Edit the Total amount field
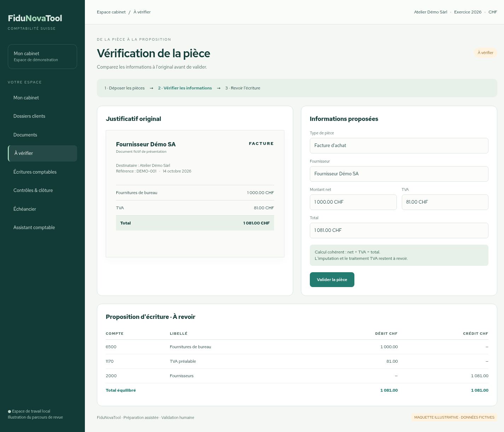Screen dimensions: 504x432 tap(399, 230)
